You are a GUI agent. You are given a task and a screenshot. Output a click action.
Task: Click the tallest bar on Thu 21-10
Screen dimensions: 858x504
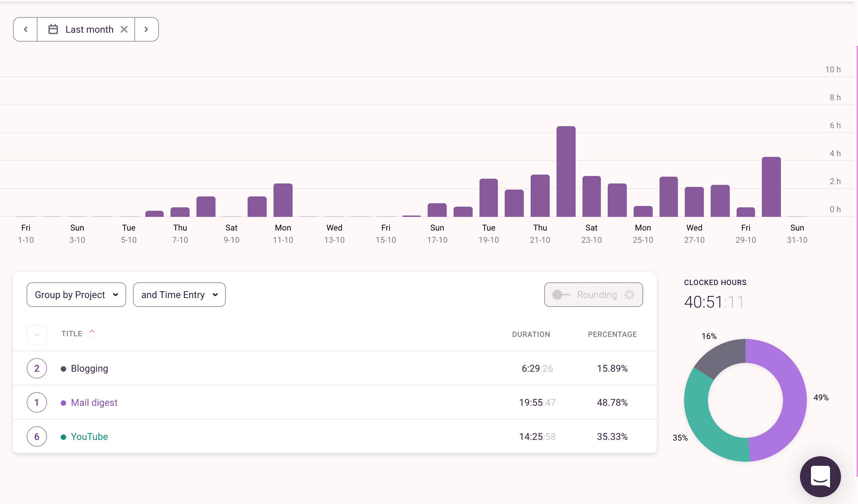pos(566,171)
